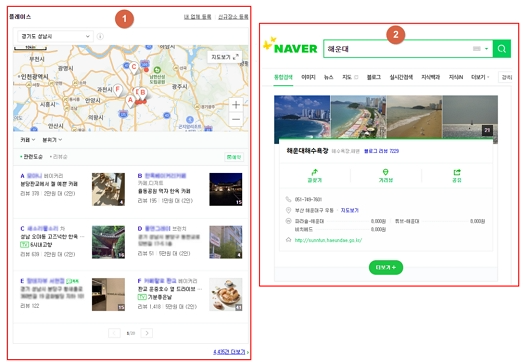The image size is (524, 362).
Task: Click the green 남한산성 도립공원 park icon
Action: click(157, 70)
